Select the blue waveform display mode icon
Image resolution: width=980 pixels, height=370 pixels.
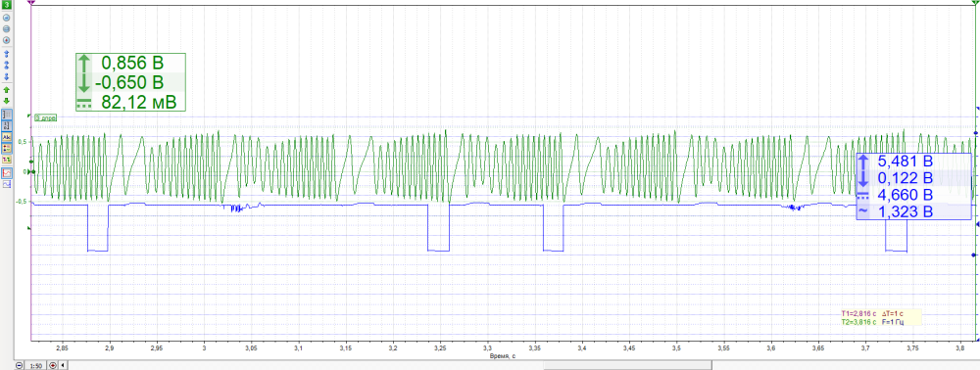coord(7,185)
